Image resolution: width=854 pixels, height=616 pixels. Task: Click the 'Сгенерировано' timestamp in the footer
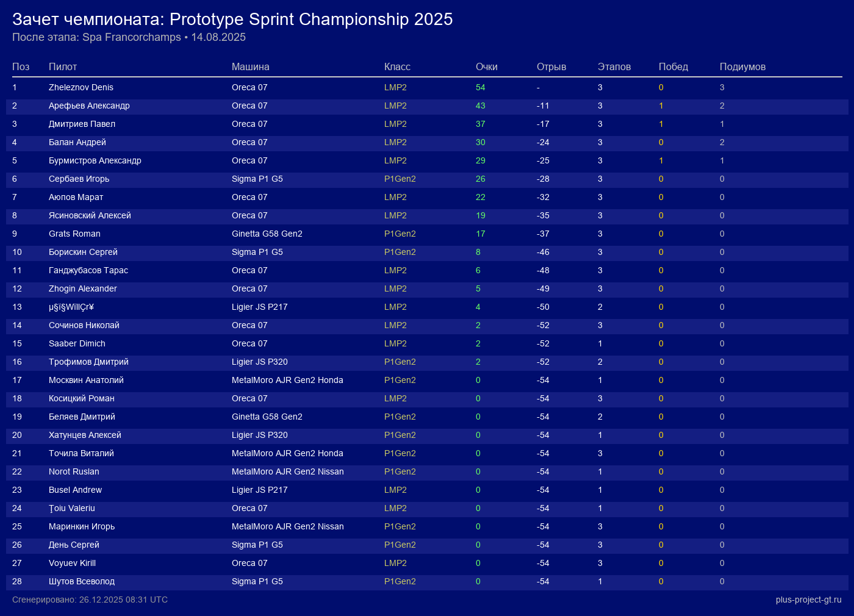tap(90, 600)
